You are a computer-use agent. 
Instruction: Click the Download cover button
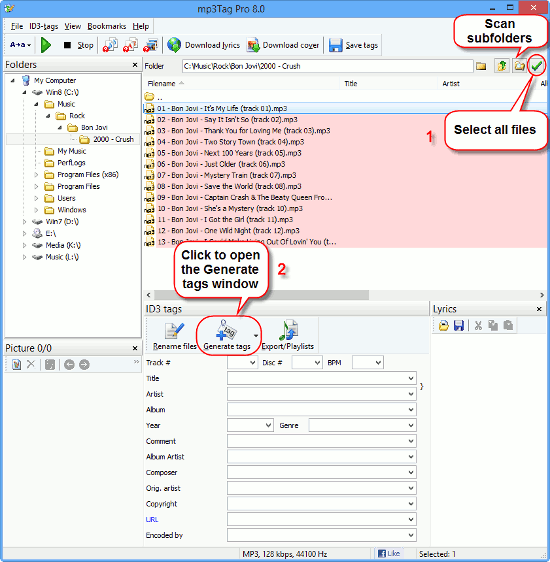(283, 45)
